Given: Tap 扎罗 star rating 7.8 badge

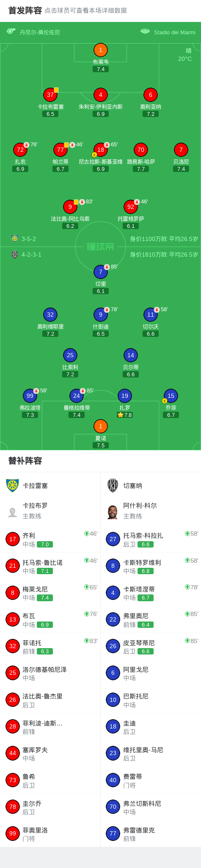Looking at the screenshot, I should (124, 415).
